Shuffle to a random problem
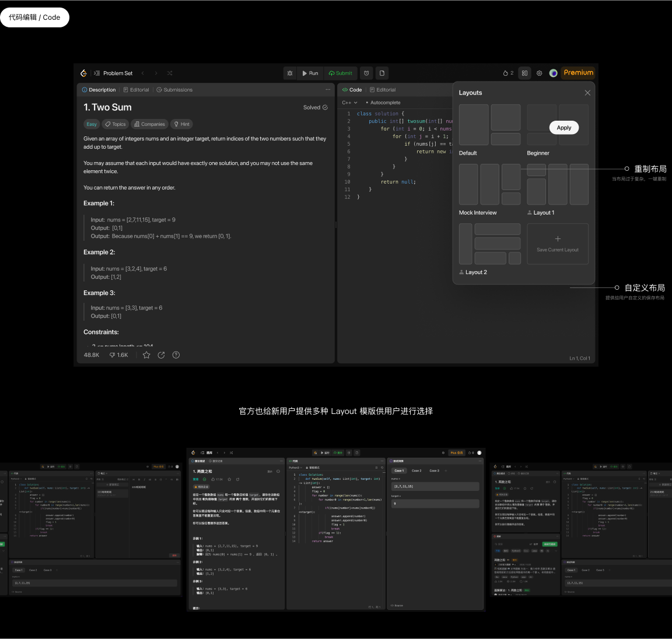Viewport: 672px width, 639px height. pos(170,73)
